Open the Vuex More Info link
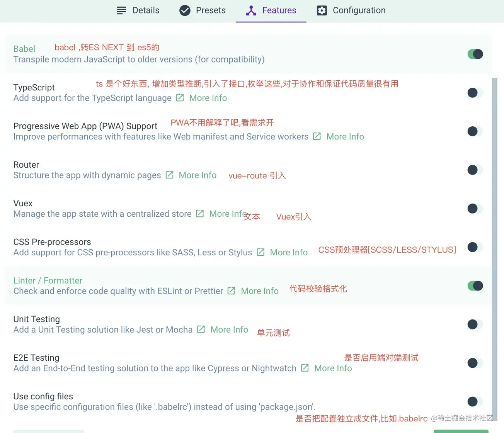 pos(222,214)
